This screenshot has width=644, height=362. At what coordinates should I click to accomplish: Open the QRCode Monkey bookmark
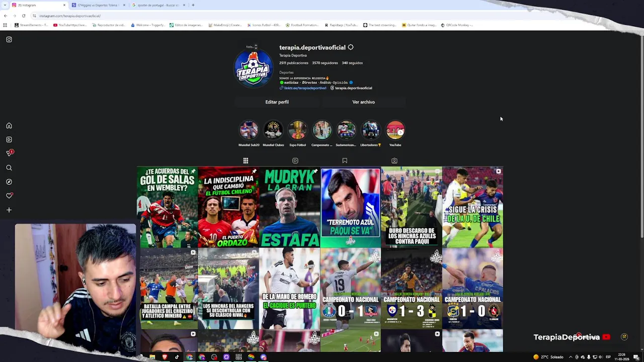tap(457, 25)
